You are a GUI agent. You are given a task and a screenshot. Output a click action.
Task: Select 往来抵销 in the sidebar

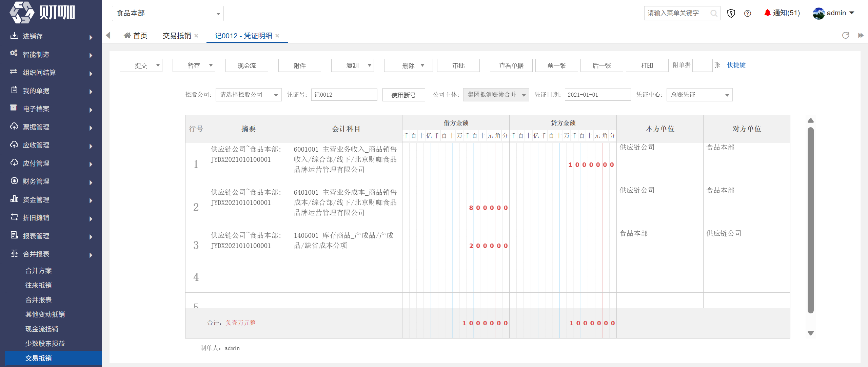(x=38, y=285)
